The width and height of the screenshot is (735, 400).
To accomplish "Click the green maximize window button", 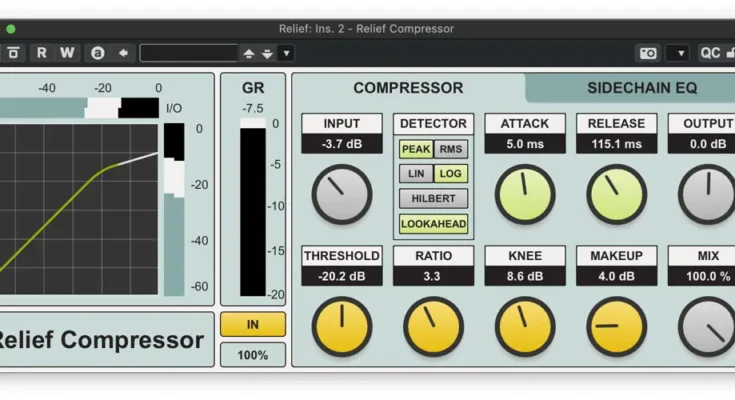I will click(10, 29).
